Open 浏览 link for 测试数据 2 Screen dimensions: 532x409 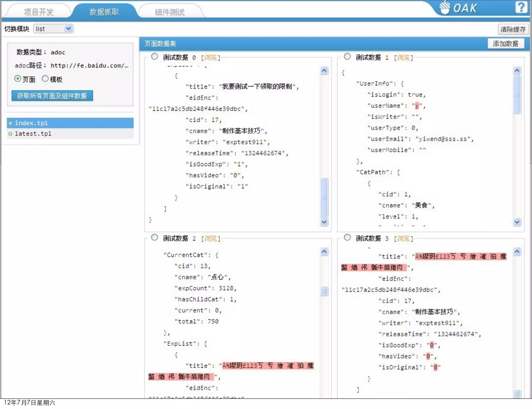(210, 238)
